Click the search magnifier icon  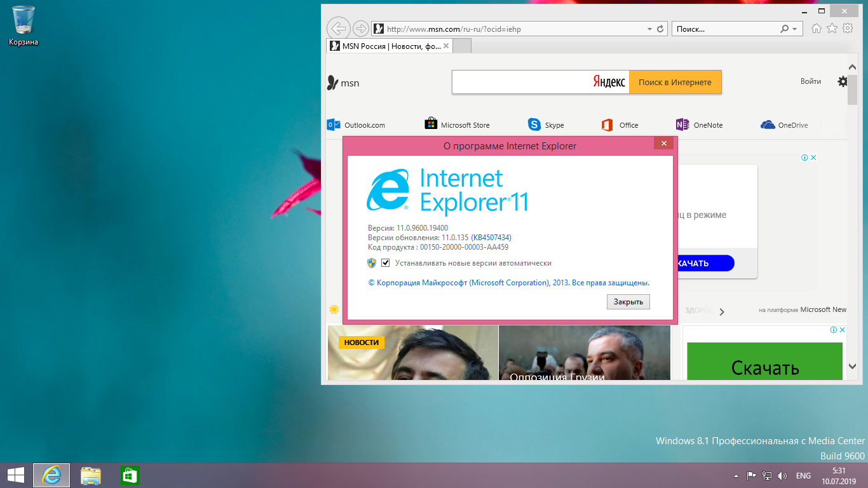coord(785,29)
